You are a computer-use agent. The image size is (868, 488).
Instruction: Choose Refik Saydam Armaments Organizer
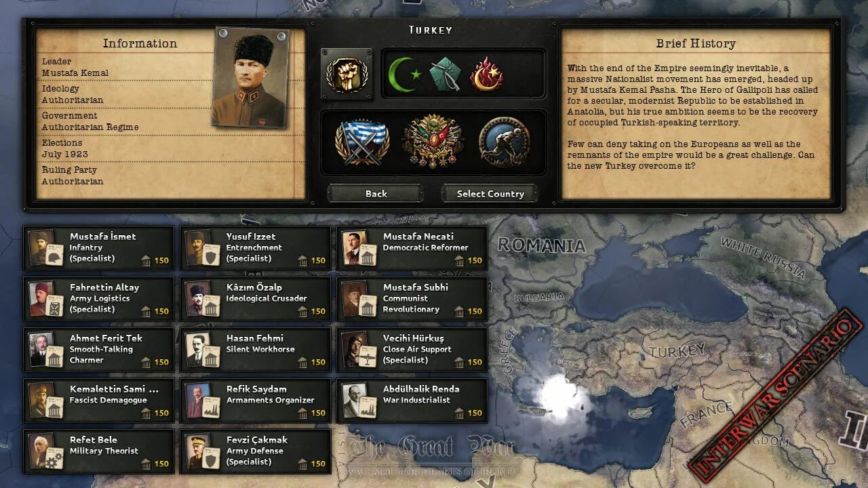(x=256, y=401)
